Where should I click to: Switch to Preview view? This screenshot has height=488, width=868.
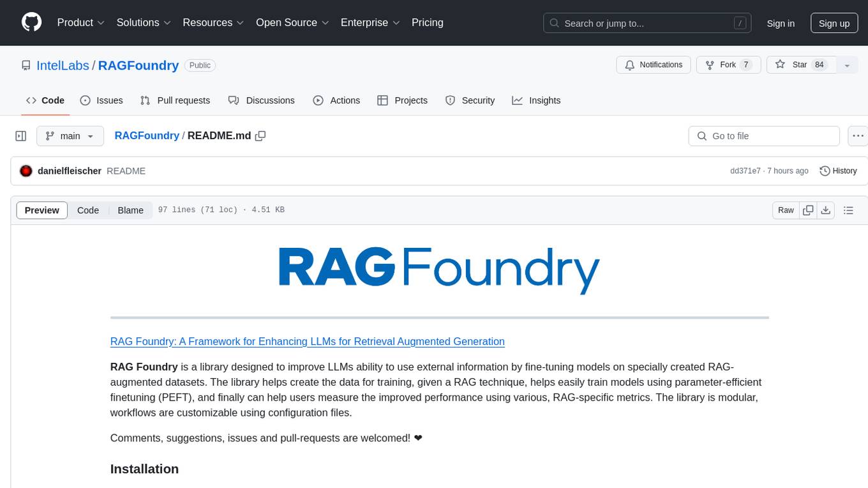pos(42,210)
